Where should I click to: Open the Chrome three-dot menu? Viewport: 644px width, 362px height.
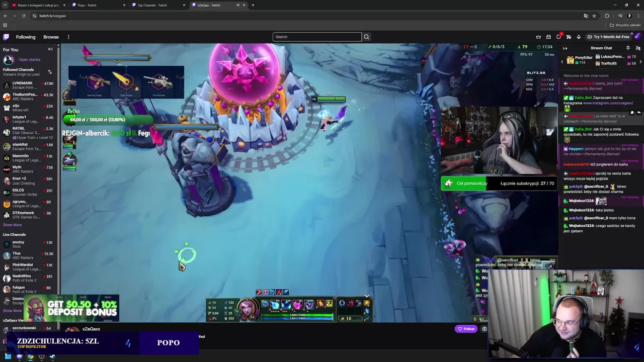point(638,16)
